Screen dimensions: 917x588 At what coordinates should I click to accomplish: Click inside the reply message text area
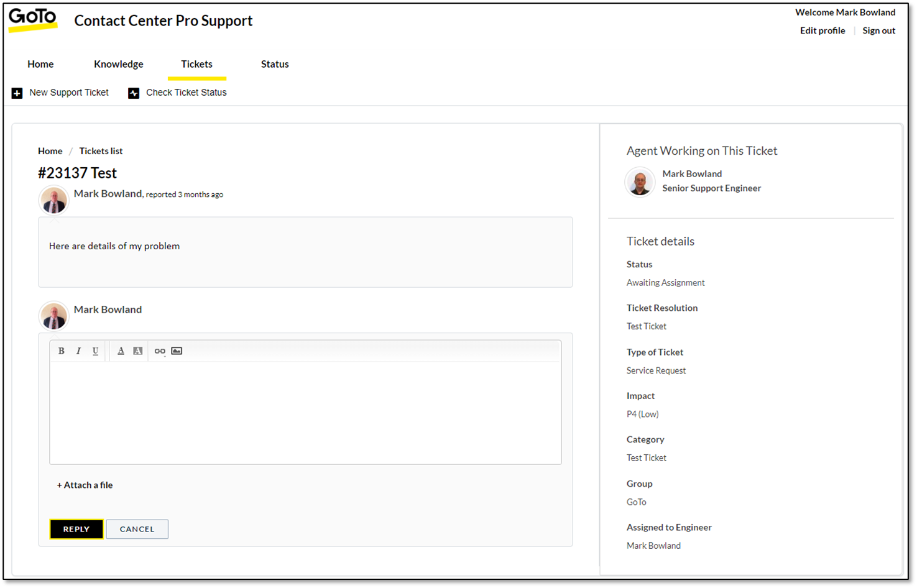pyautogui.click(x=305, y=413)
